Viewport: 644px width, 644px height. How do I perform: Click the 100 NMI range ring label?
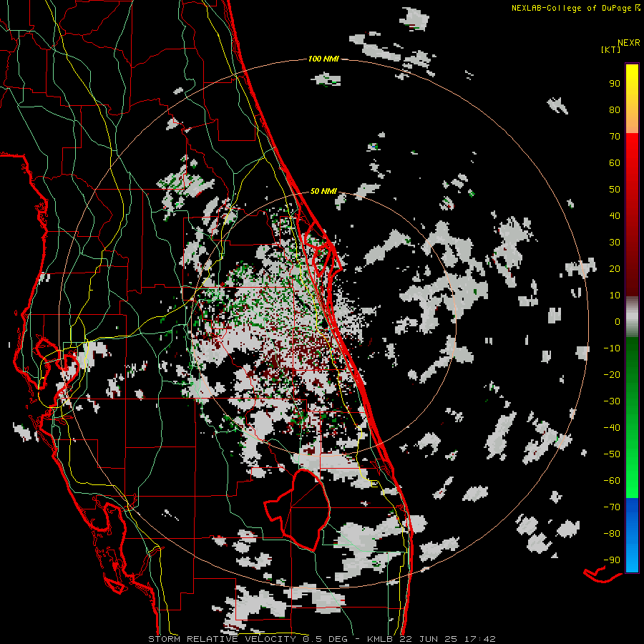[x=323, y=59]
